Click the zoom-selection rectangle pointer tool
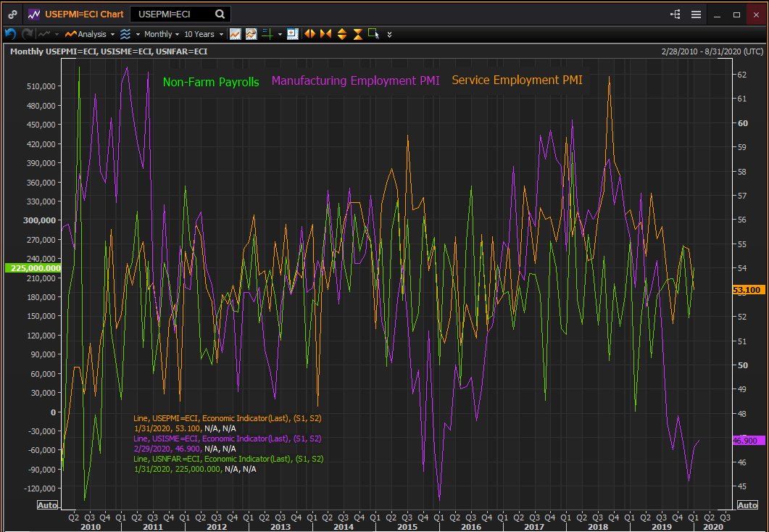Viewport: 769px width, 532px height. click(x=373, y=34)
